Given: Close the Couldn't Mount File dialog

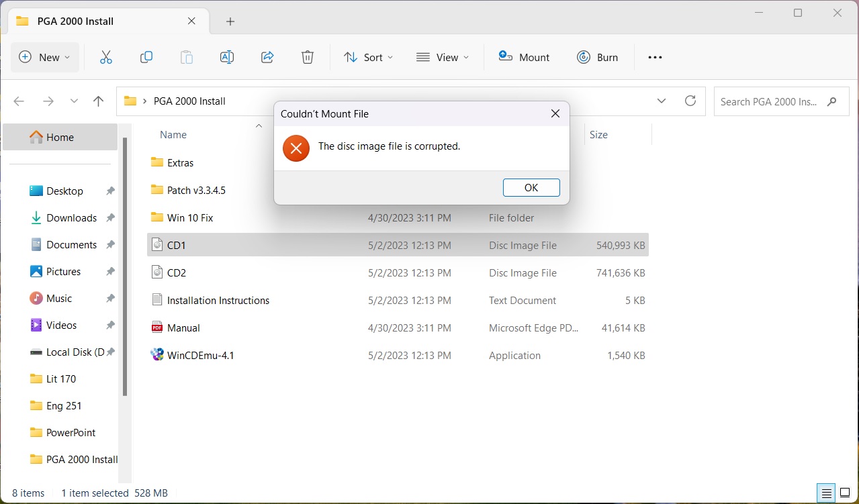Looking at the screenshot, I should (x=555, y=114).
